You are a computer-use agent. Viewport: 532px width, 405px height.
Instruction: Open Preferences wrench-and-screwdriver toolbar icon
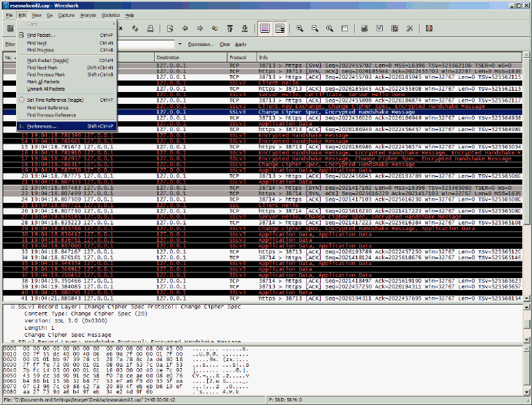point(409,29)
